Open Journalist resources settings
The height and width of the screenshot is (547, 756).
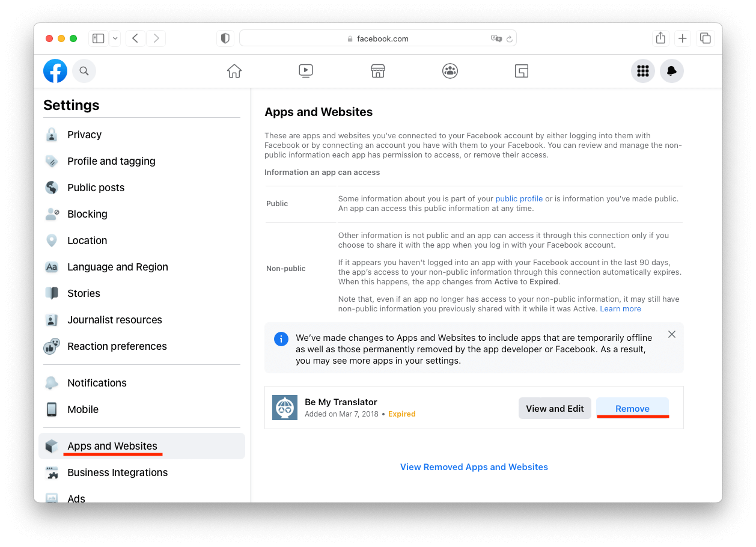tap(142, 320)
